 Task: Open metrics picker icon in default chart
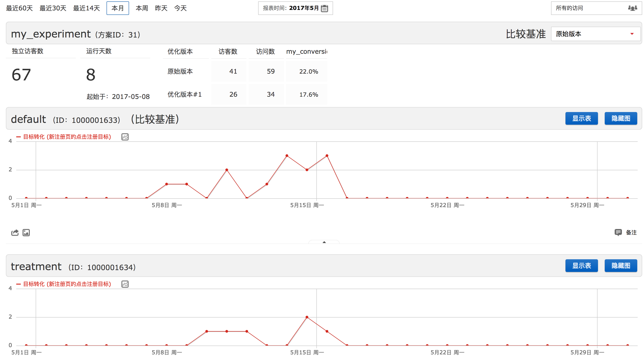[x=125, y=137]
